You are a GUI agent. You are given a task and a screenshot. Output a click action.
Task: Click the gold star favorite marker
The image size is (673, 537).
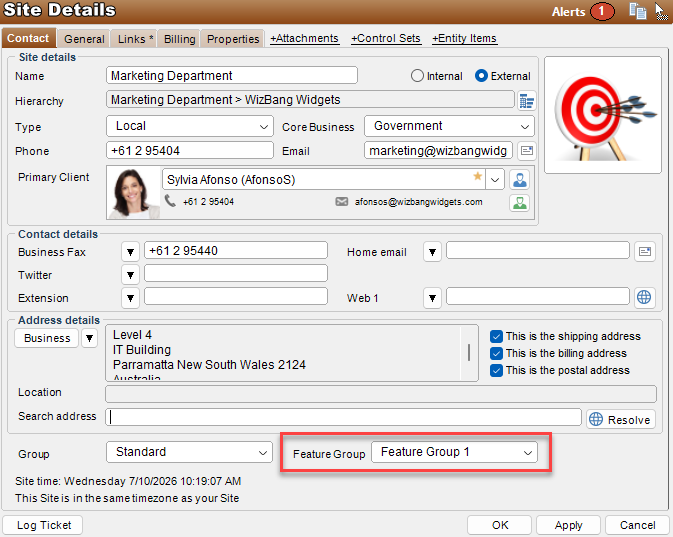[x=477, y=176]
